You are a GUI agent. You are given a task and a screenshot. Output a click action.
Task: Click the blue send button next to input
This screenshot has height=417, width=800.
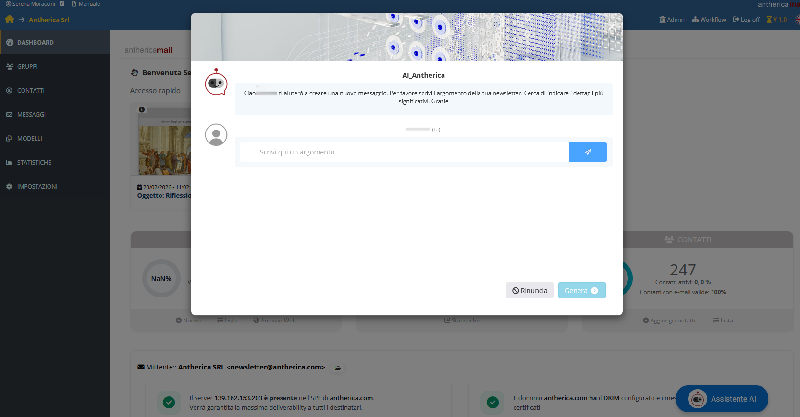(x=588, y=152)
